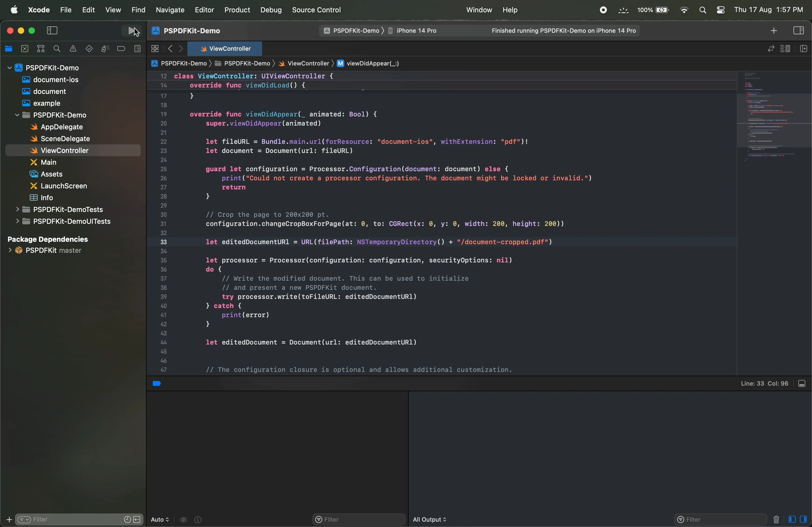Open the Report navigator icon
This screenshot has width=812, height=527.
tap(137, 49)
